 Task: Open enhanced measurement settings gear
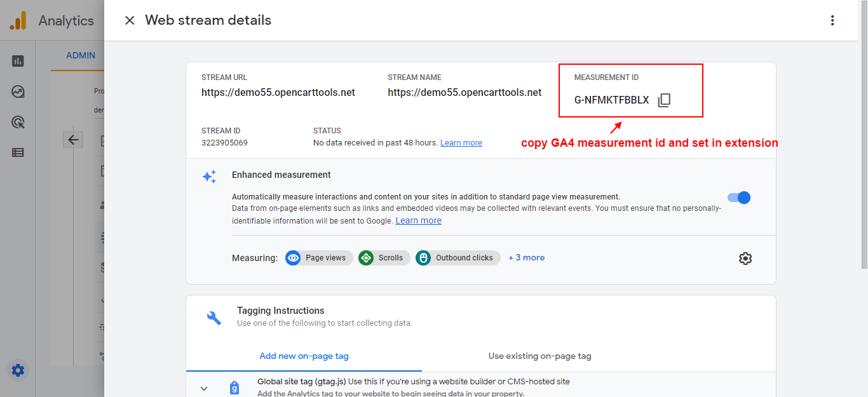745,259
